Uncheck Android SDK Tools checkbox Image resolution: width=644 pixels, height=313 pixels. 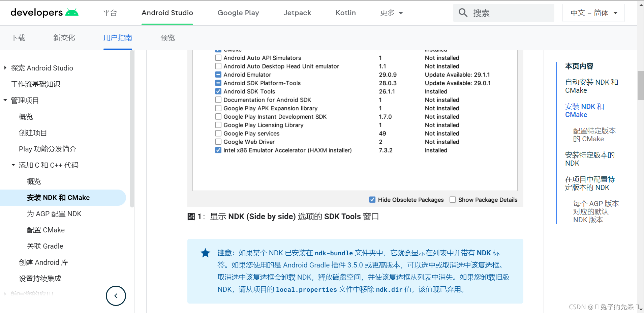tap(218, 91)
